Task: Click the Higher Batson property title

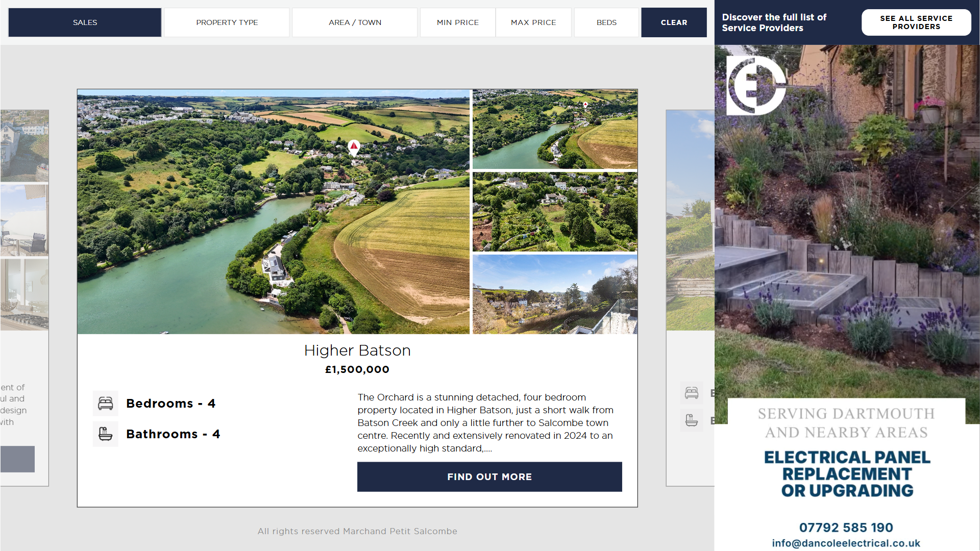Action: (357, 350)
